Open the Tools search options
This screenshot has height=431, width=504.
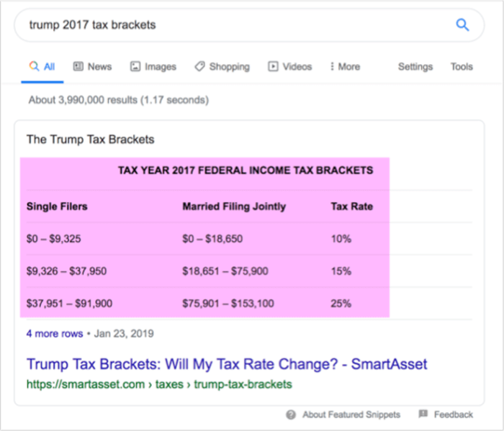coord(462,66)
